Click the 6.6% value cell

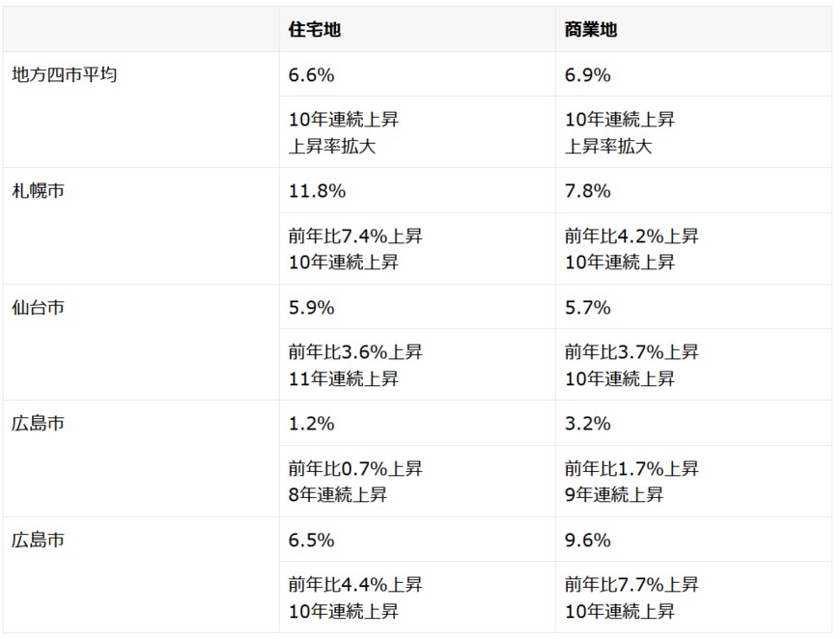pos(312,75)
